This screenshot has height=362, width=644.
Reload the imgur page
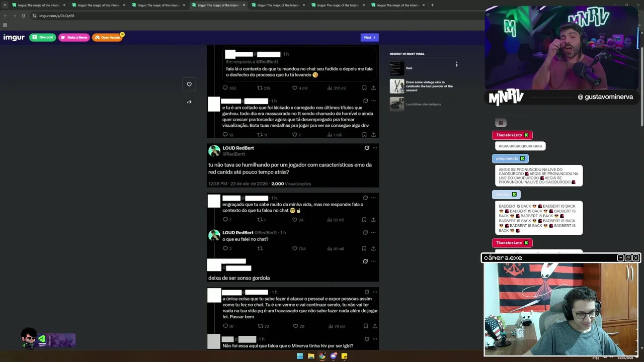(x=23, y=16)
